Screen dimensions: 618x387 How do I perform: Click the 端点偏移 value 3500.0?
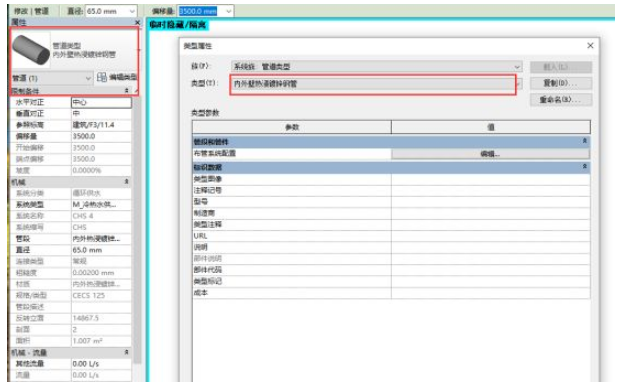pyautogui.click(x=101, y=159)
